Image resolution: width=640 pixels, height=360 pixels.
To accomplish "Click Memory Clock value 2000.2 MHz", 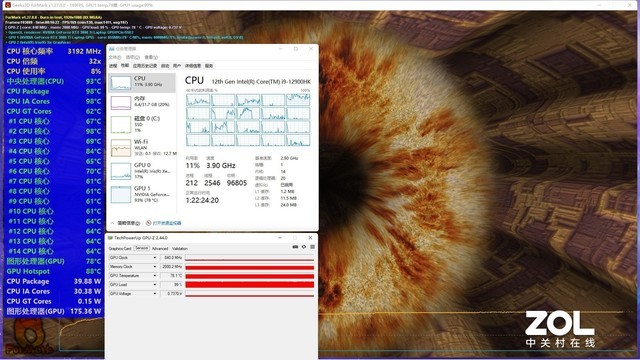I will tap(171, 267).
